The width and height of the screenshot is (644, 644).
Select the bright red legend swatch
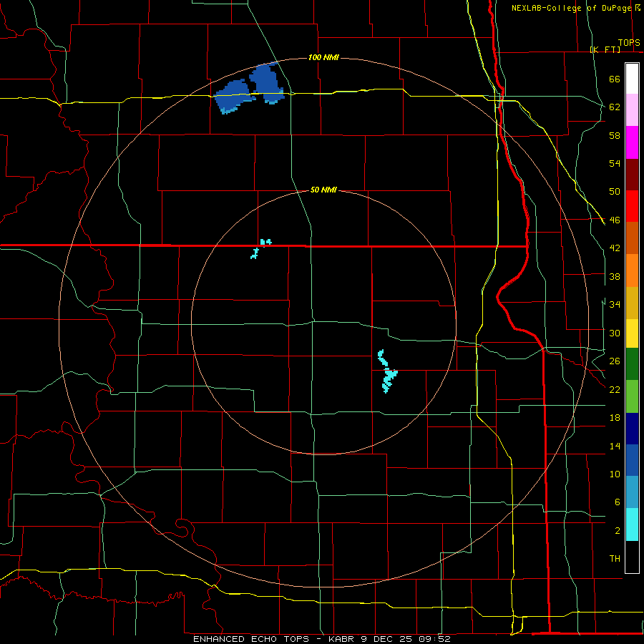click(x=632, y=206)
